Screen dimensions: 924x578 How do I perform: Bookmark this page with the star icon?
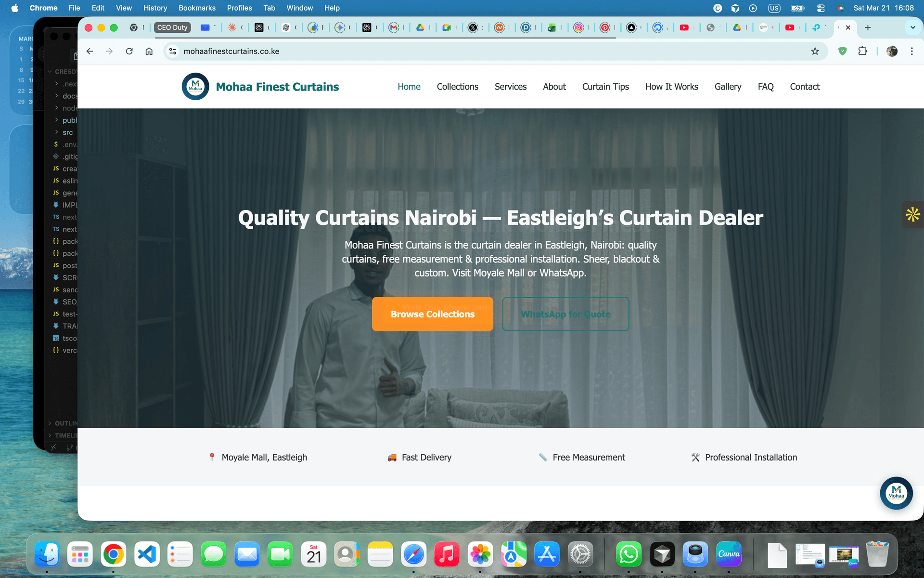click(x=815, y=52)
